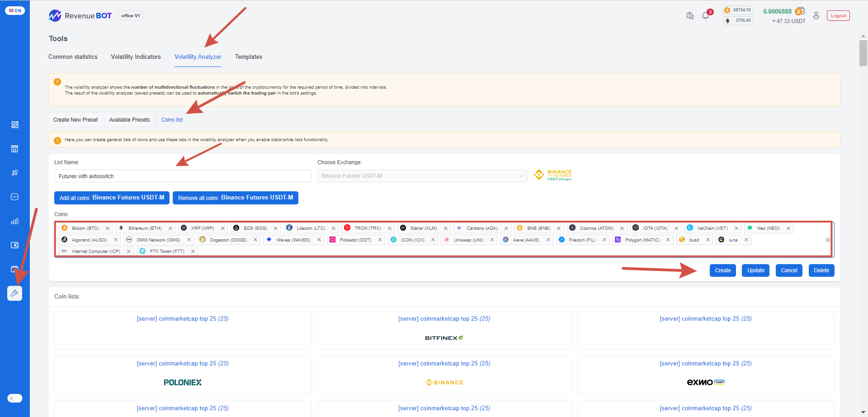The width and height of the screenshot is (868, 417).
Task: Open the Tools wrench icon in sidebar
Action: (15, 293)
